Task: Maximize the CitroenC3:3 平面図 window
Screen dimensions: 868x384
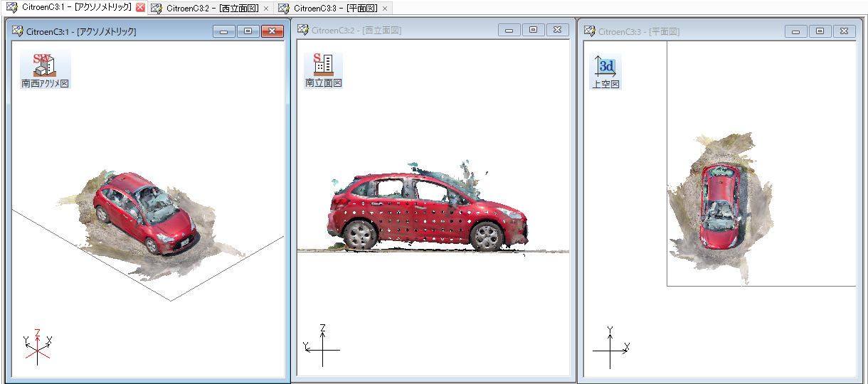Action: click(820, 31)
